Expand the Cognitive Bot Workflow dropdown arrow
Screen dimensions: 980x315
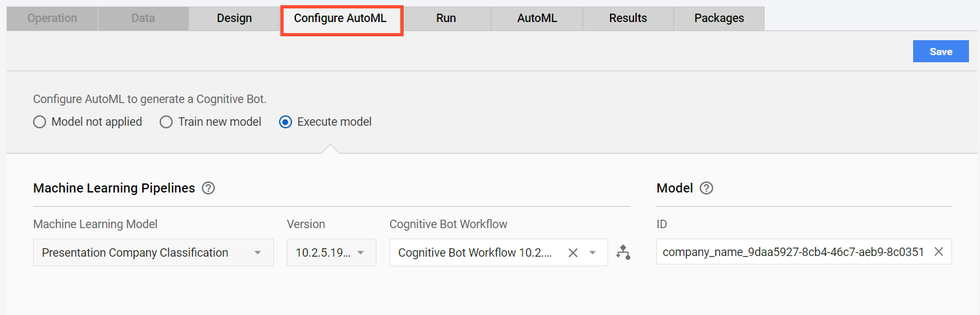593,253
